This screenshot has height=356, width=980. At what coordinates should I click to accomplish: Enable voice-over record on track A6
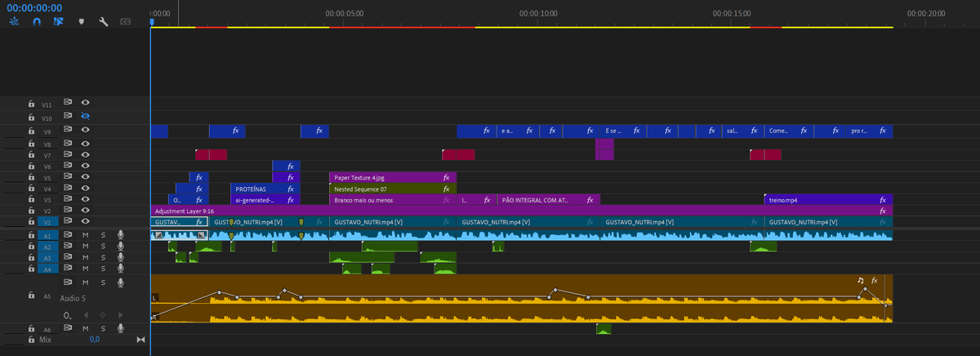tap(121, 328)
